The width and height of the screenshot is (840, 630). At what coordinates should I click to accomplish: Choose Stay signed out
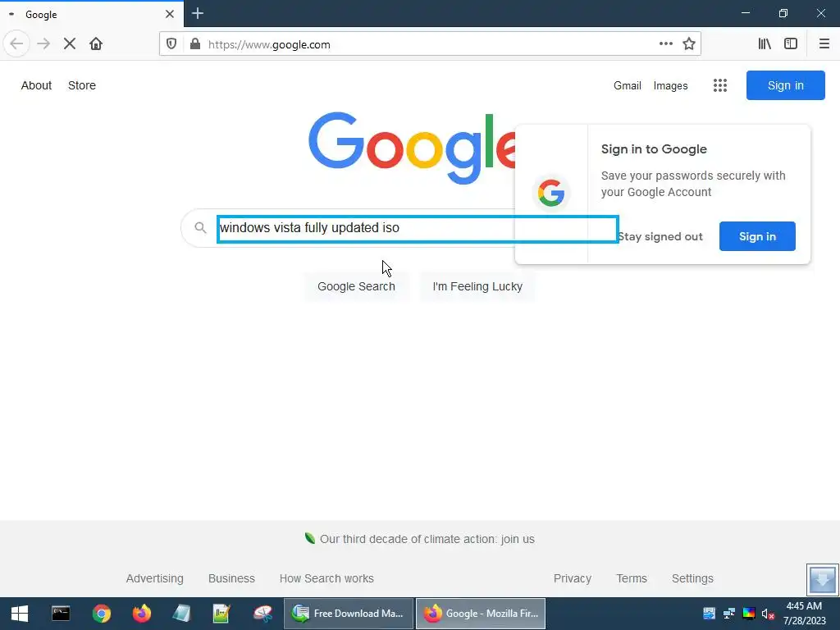(x=660, y=237)
